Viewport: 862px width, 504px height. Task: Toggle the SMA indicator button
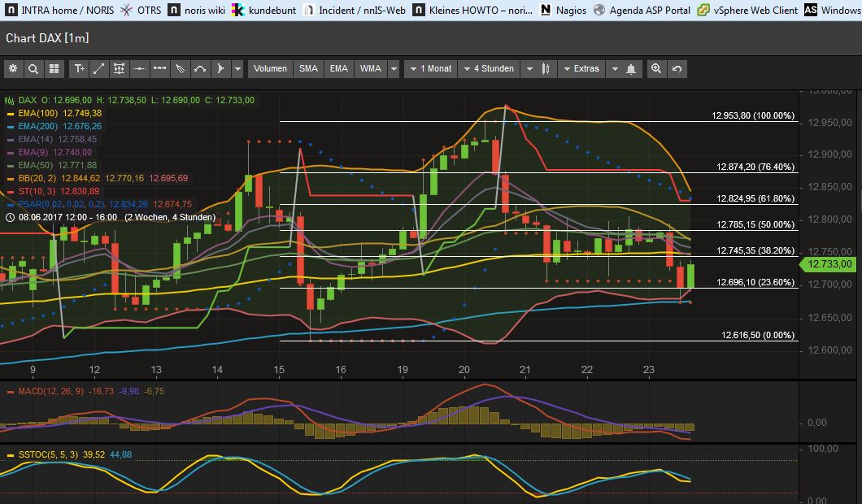[x=308, y=69]
